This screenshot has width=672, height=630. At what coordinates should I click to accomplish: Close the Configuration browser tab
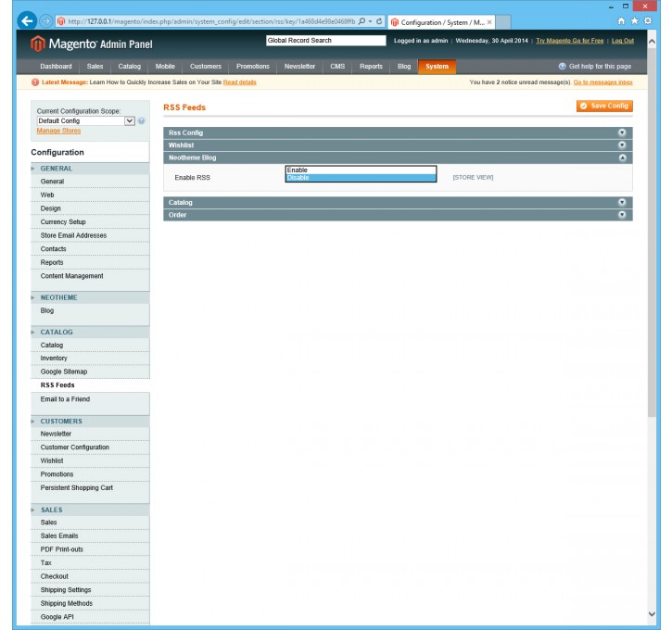[490, 22]
